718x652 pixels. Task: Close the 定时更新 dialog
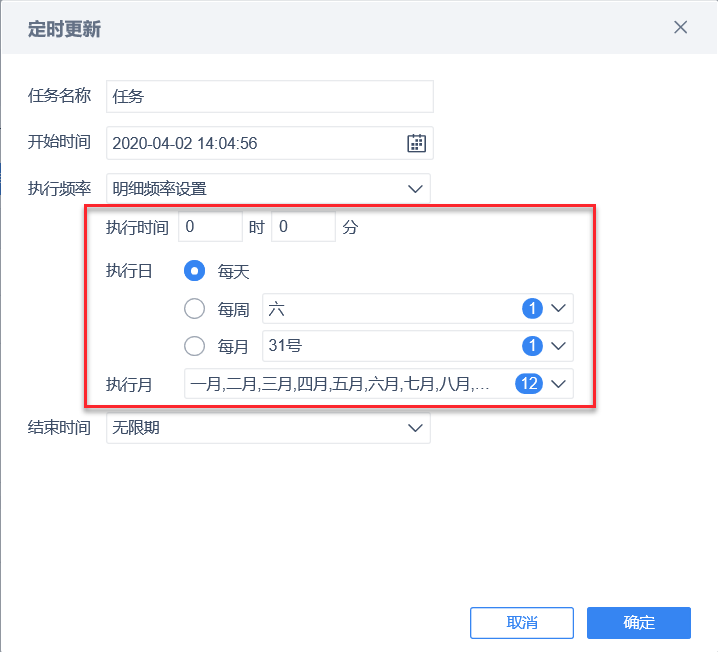[x=681, y=28]
